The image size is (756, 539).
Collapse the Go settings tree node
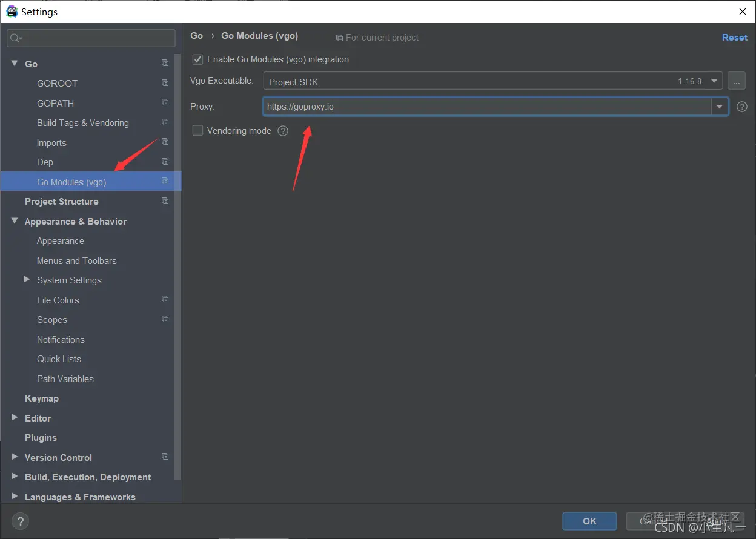[x=15, y=63]
